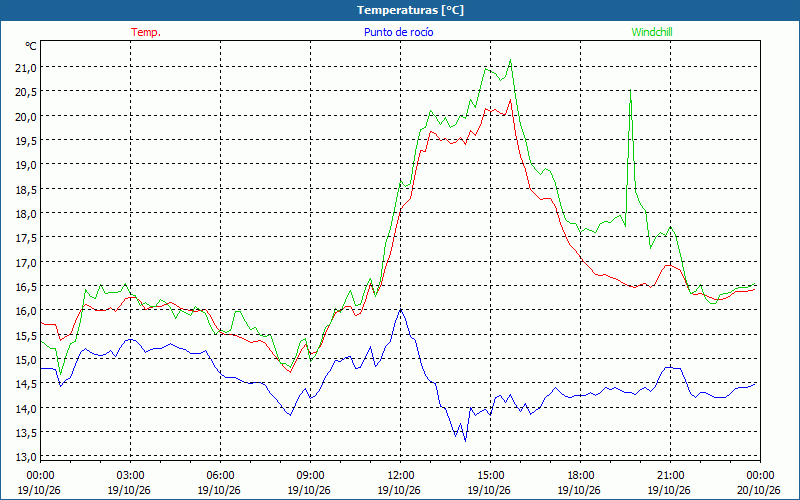Click the 20,0 y-axis value
The width and height of the screenshot is (800, 500).
pyautogui.click(x=26, y=116)
